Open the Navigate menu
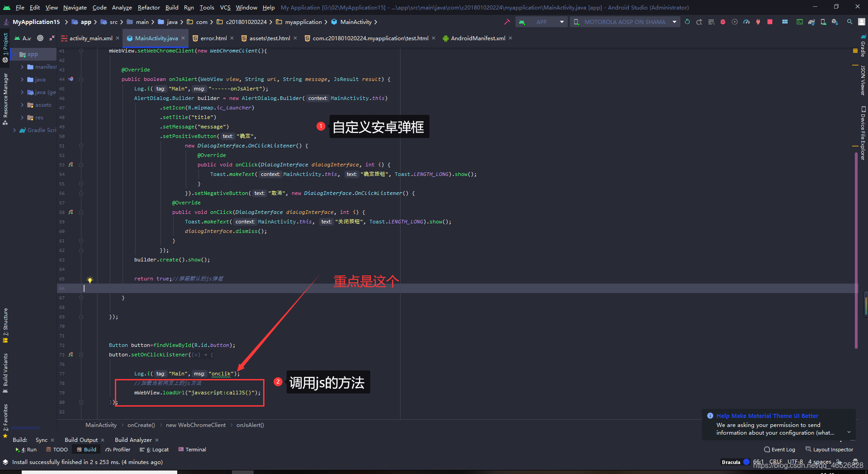The image size is (868, 474). click(x=75, y=7)
